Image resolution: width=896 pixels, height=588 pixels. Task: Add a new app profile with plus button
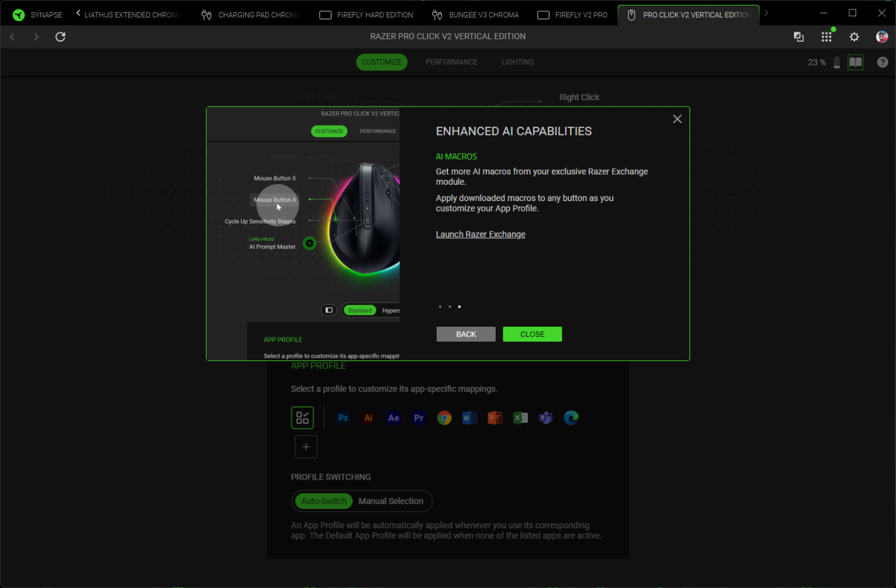click(x=306, y=447)
